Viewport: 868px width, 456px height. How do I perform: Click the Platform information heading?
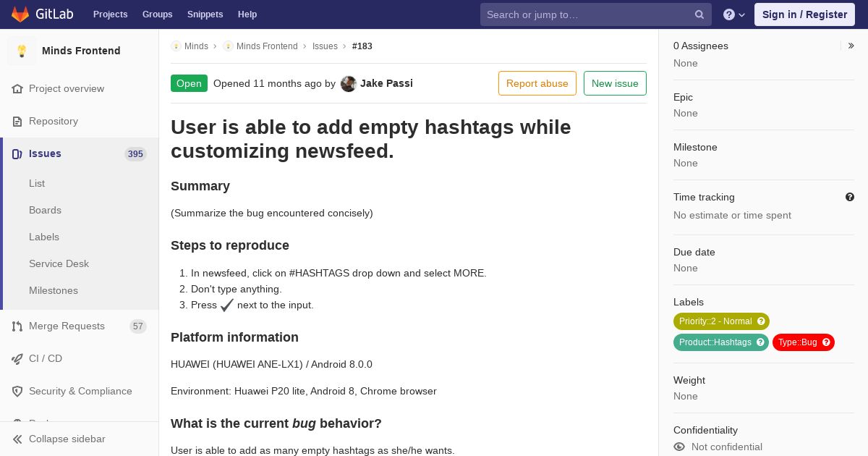click(234, 337)
